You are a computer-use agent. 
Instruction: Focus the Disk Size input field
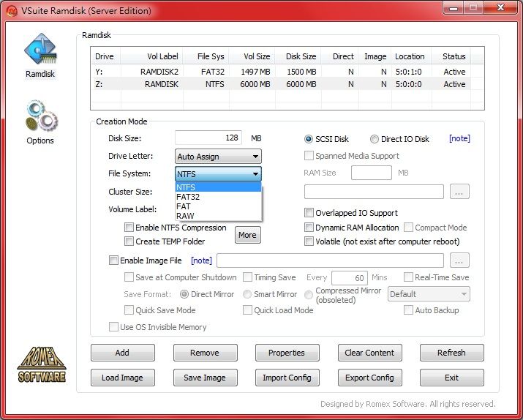(208, 138)
